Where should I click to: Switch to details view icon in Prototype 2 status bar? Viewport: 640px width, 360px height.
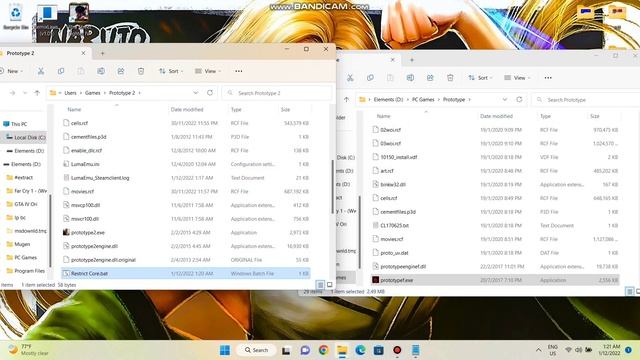pos(320,284)
